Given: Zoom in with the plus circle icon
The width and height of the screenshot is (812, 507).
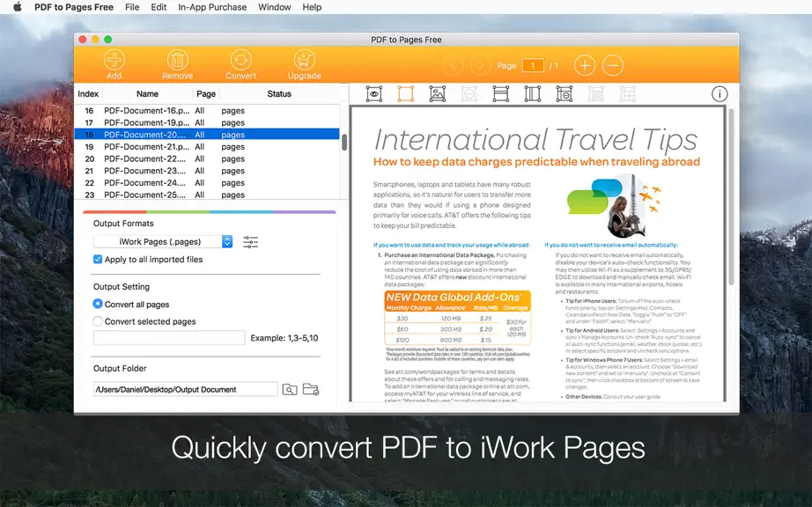Looking at the screenshot, I should click(x=585, y=66).
